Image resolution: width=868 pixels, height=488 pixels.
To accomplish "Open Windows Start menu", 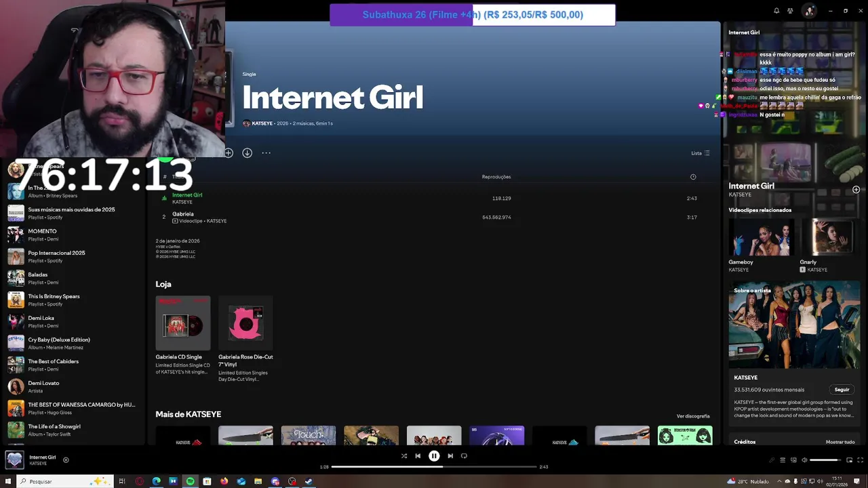I will click(x=8, y=481).
